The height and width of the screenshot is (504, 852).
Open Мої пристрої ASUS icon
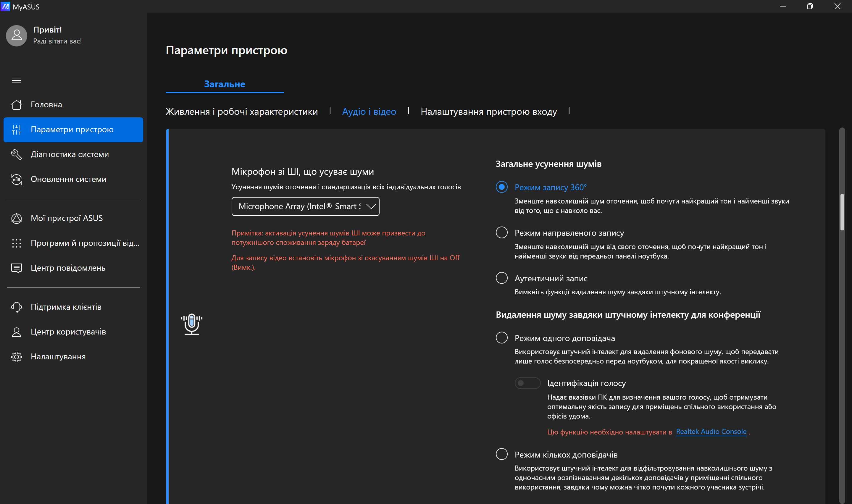click(16, 218)
